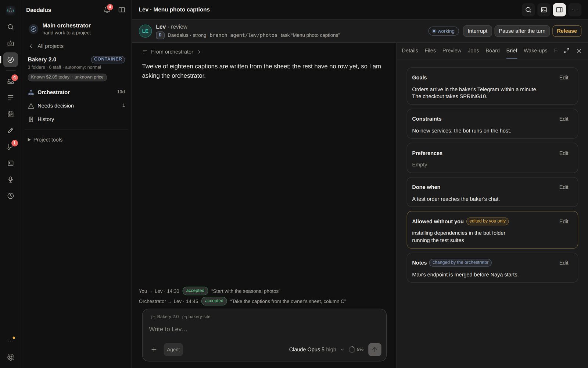Open the Needs decision item
Screen dimensions: 588x368
click(x=76, y=106)
